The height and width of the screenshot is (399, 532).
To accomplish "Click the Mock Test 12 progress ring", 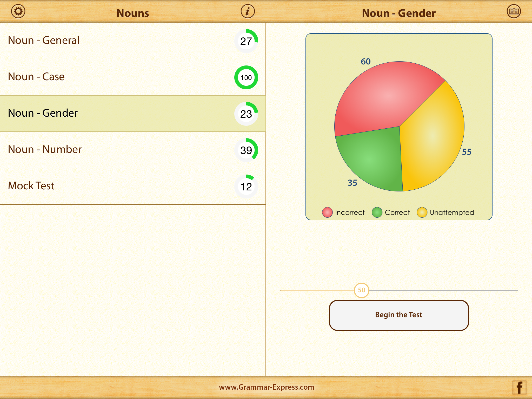I will 246,187.
